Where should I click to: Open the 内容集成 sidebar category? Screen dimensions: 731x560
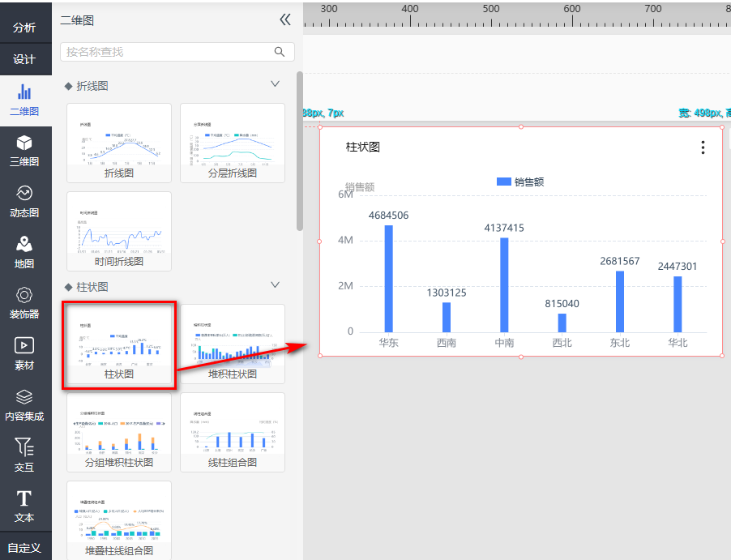tap(24, 405)
